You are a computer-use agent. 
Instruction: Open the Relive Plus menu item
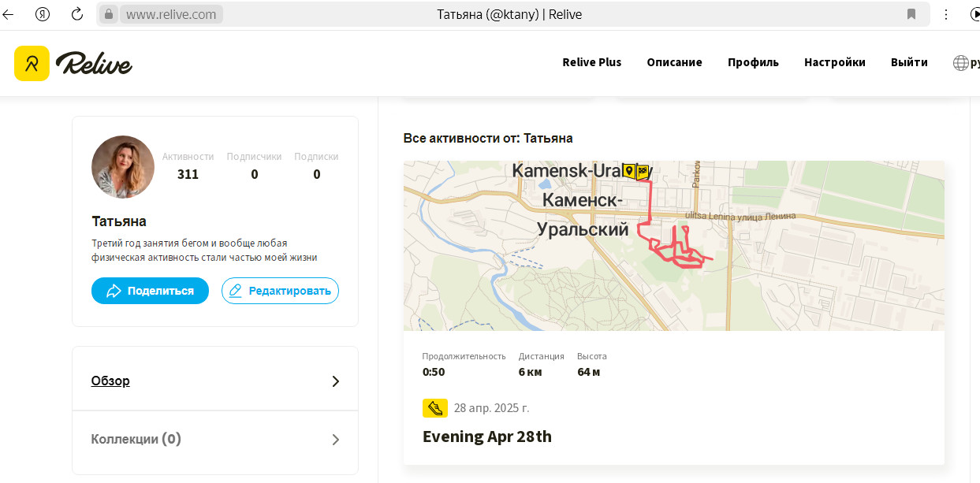[x=591, y=62]
